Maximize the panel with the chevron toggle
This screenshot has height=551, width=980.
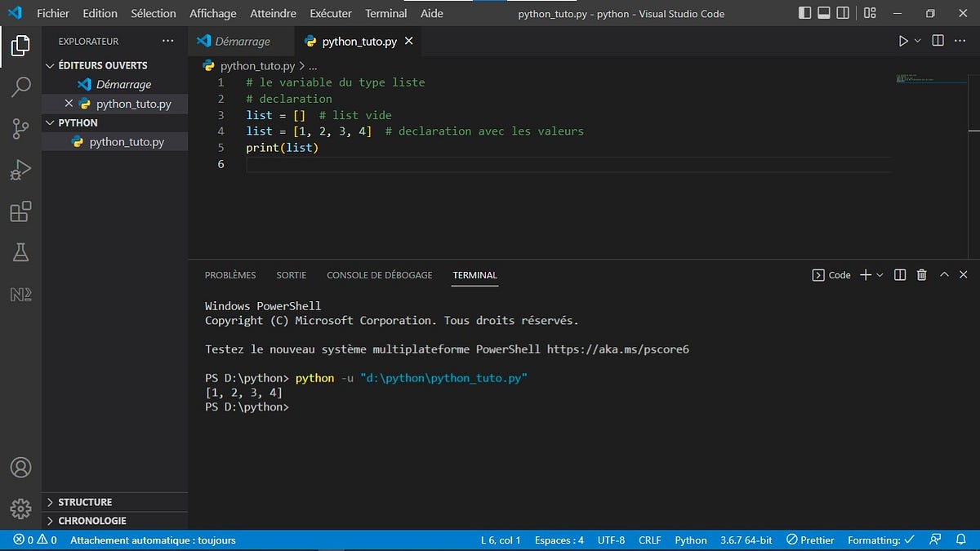coord(943,275)
